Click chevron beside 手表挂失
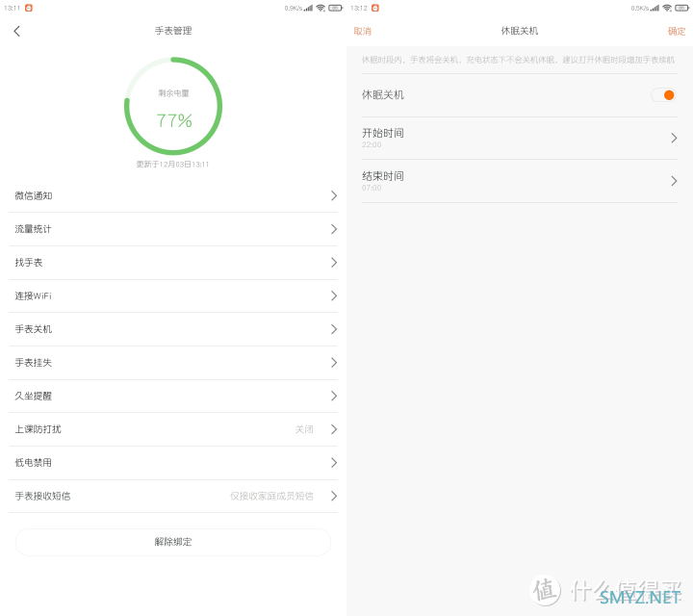Screen dimensions: 693x616 coord(334,362)
